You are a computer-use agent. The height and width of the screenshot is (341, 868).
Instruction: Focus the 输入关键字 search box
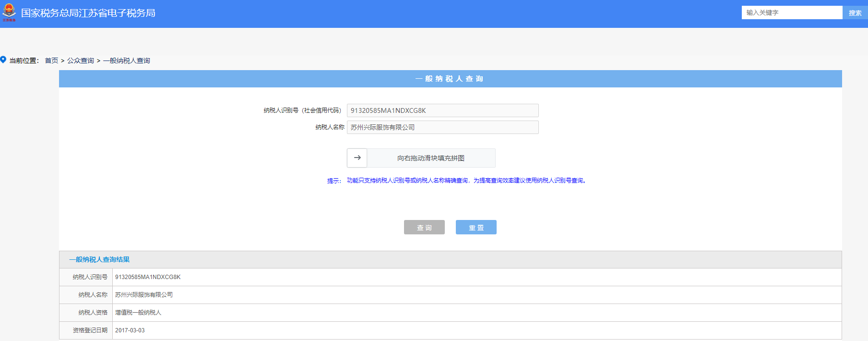(791, 13)
